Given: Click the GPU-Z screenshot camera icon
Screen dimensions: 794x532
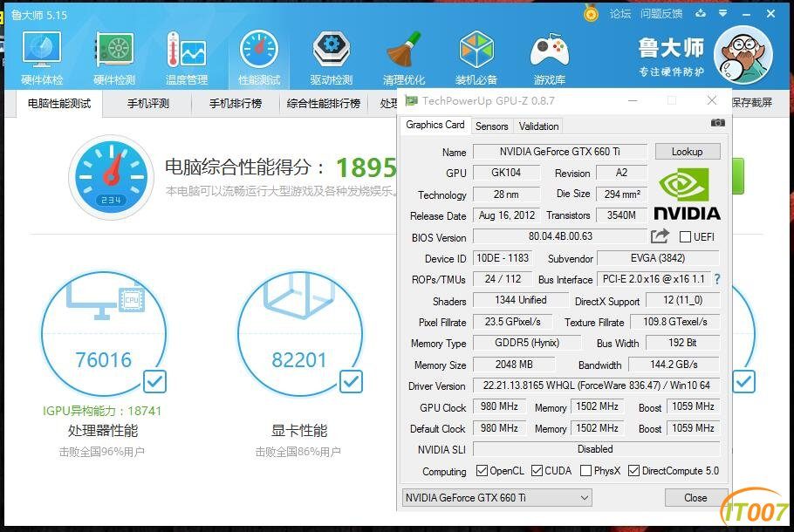Looking at the screenshot, I should click(717, 122).
